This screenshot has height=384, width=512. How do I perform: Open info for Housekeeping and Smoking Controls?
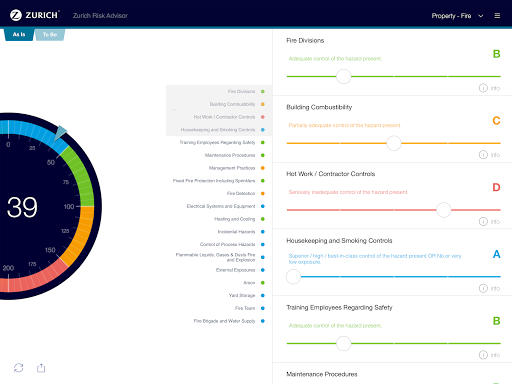coord(489,288)
